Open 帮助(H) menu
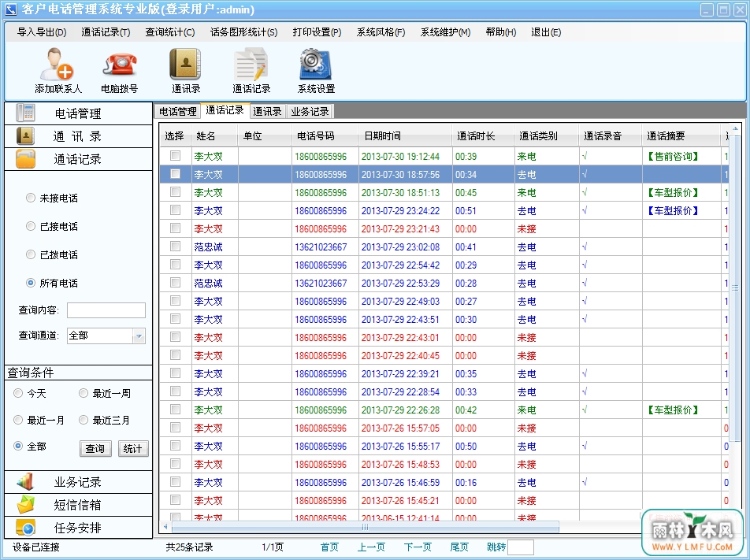 pos(501,32)
